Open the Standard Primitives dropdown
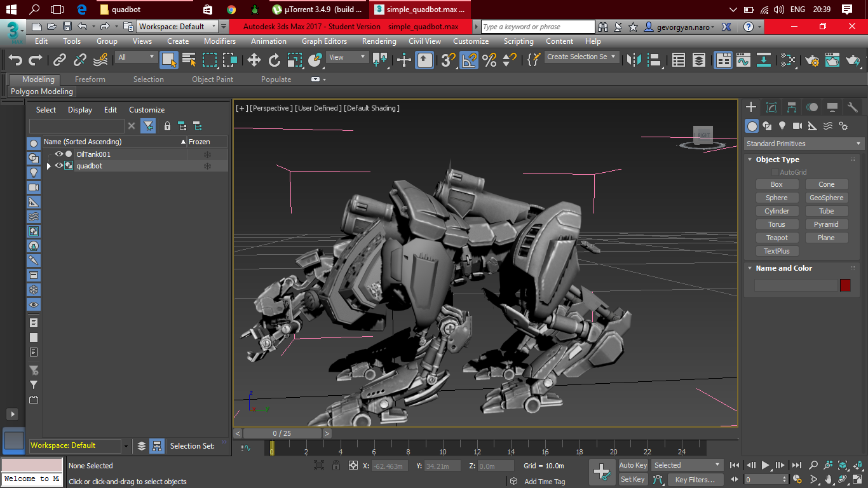 coord(804,144)
